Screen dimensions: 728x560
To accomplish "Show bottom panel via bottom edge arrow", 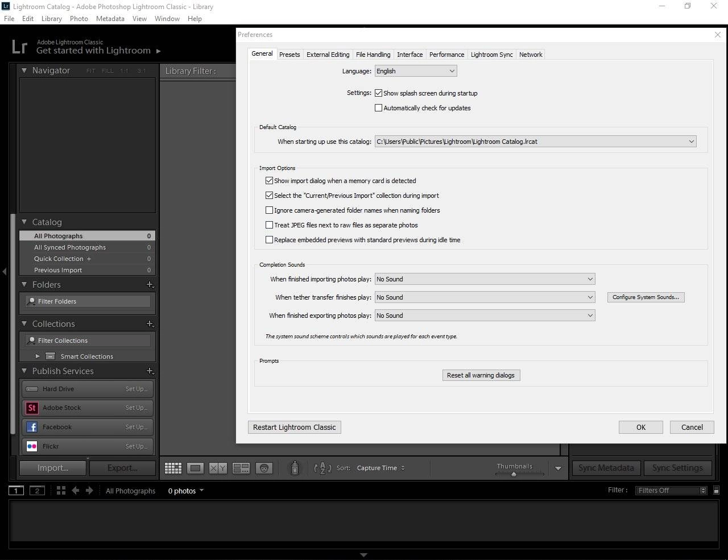I will pyautogui.click(x=364, y=555).
